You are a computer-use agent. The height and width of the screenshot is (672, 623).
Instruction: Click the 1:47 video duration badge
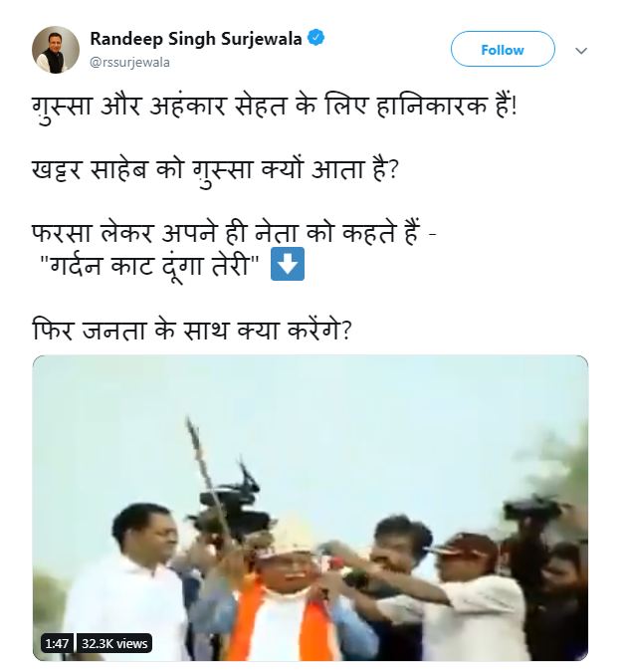coord(55,644)
